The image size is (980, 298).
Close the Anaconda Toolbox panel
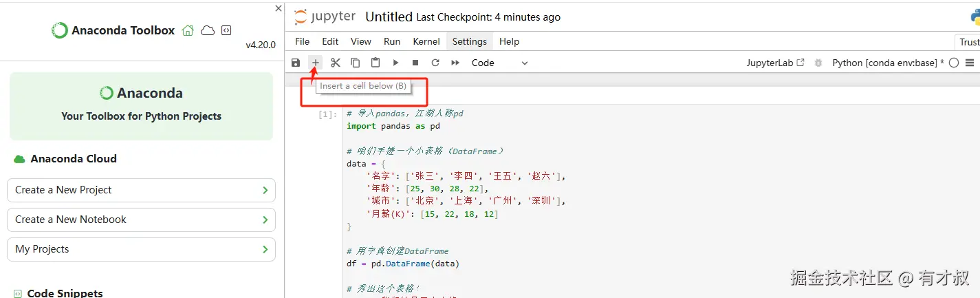[279, 8]
